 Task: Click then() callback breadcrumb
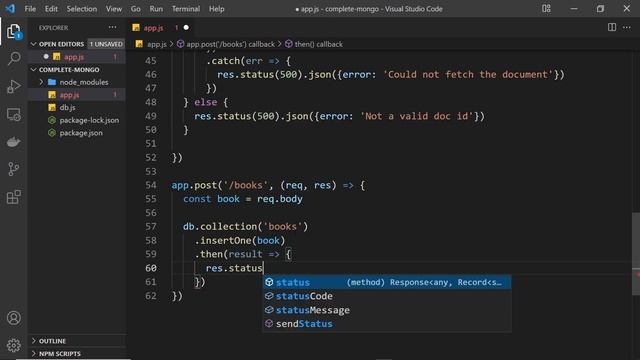click(x=314, y=44)
